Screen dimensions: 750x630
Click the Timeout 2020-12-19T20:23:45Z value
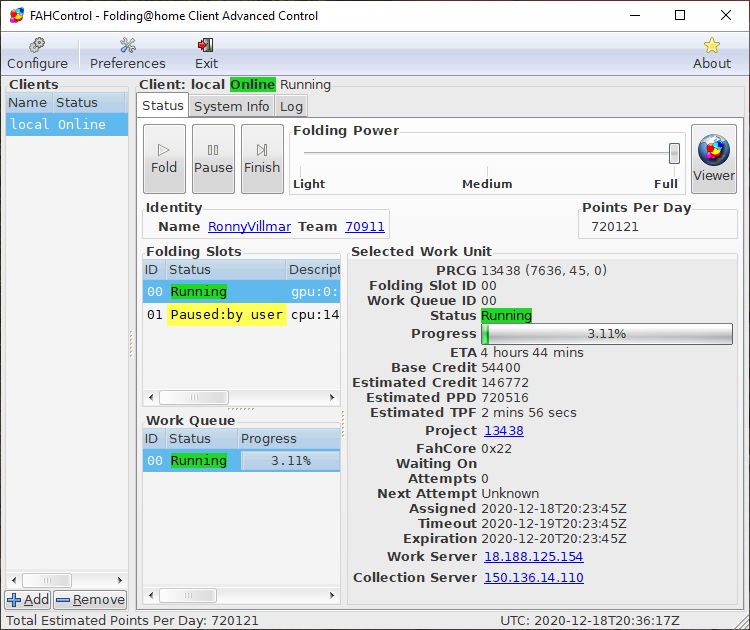pos(553,524)
